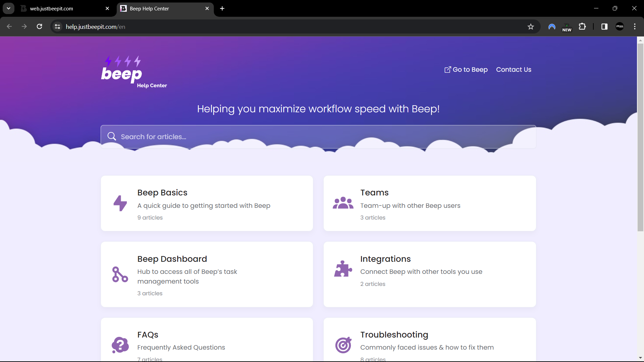Click the search magnifier icon

pyautogui.click(x=112, y=136)
